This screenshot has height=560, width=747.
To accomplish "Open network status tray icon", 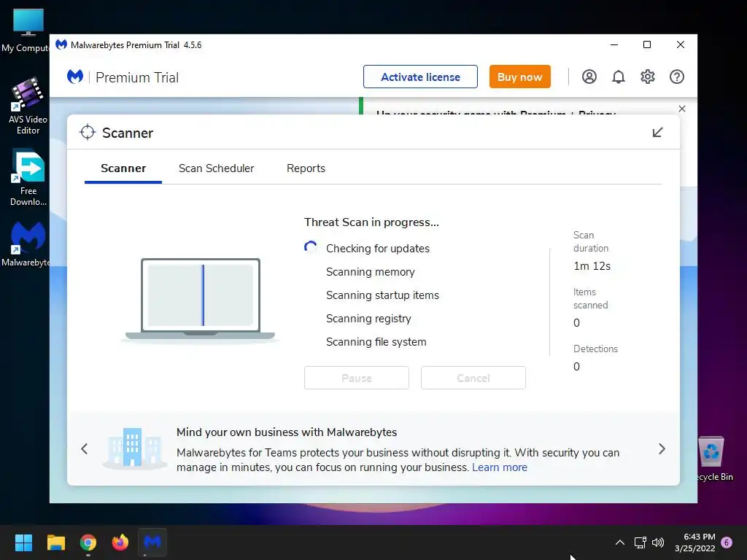I will click(640, 542).
